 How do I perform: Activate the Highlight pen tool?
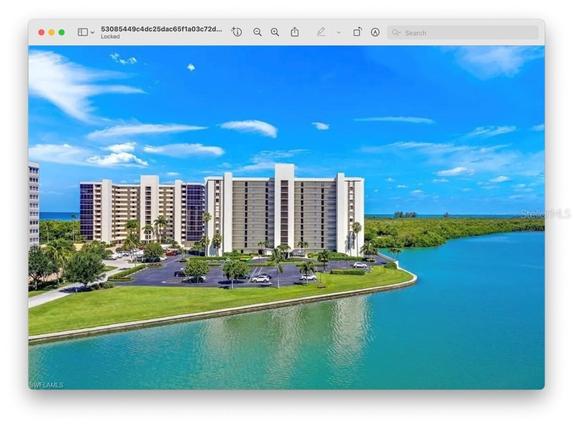(x=321, y=32)
